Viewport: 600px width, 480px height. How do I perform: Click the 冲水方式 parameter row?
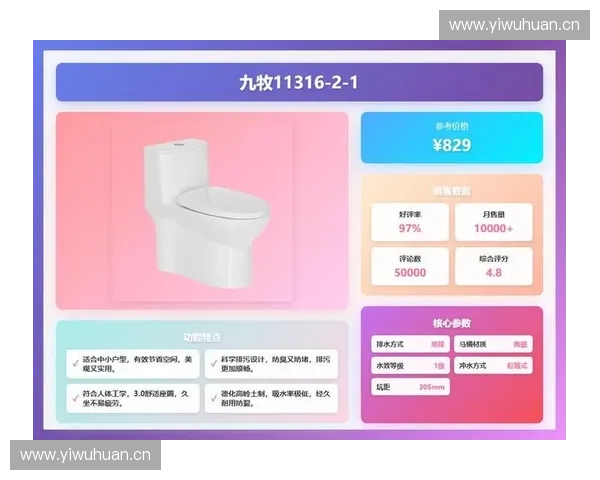[x=493, y=366]
